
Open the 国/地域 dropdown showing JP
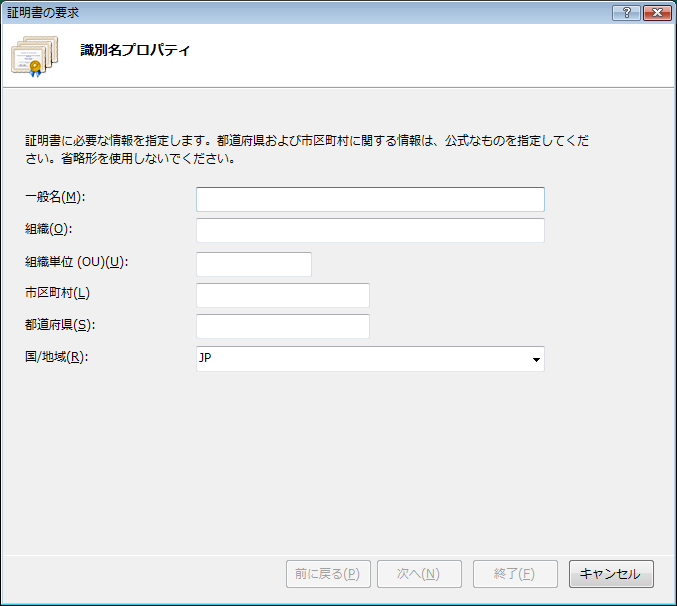click(x=370, y=358)
